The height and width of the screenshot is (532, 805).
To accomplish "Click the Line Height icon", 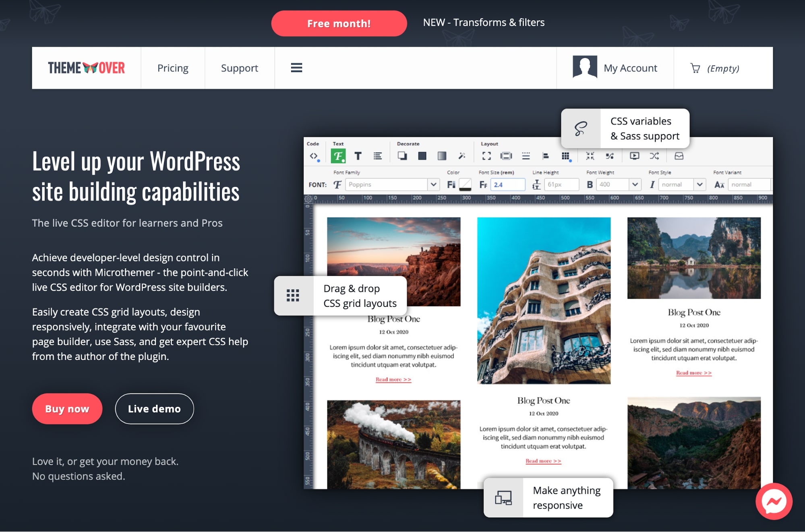I will [x=536, y=184].
